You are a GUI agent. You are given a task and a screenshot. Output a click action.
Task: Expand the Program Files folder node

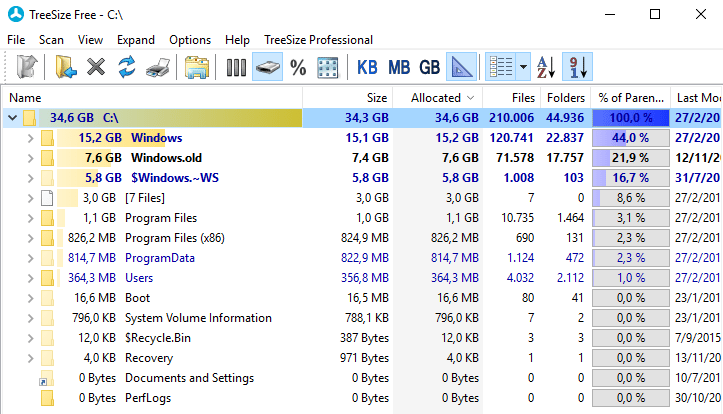pos(30,218)
